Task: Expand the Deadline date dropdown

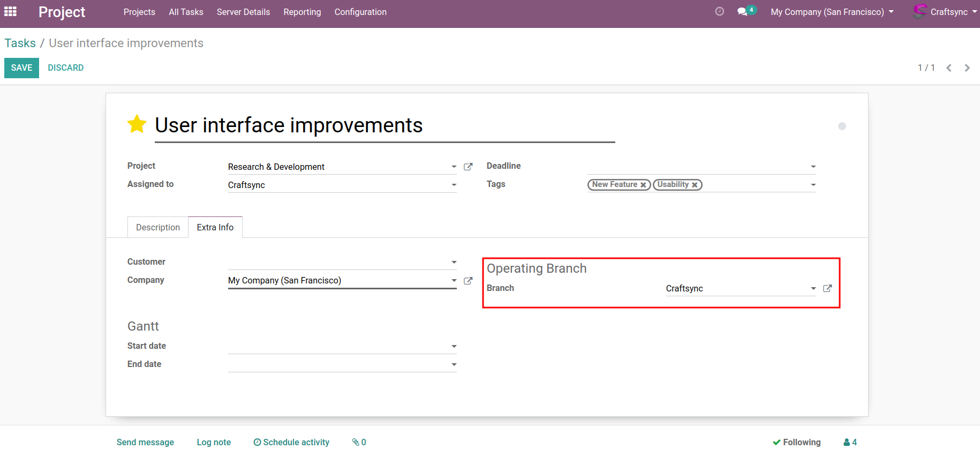Action: (813, 167)
